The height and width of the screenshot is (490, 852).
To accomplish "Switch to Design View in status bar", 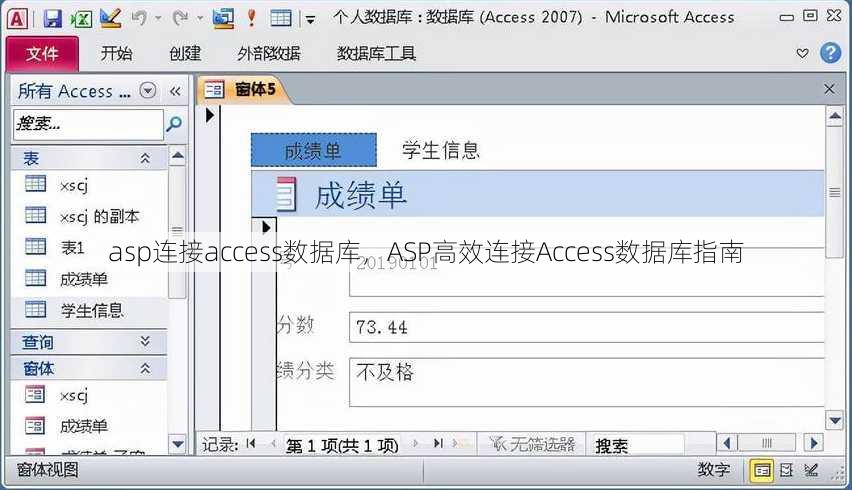I will coord(811,470).
